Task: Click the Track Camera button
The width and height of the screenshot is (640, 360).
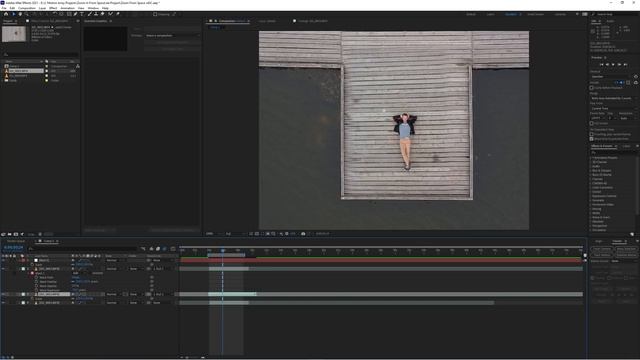Action: [602, 249]
